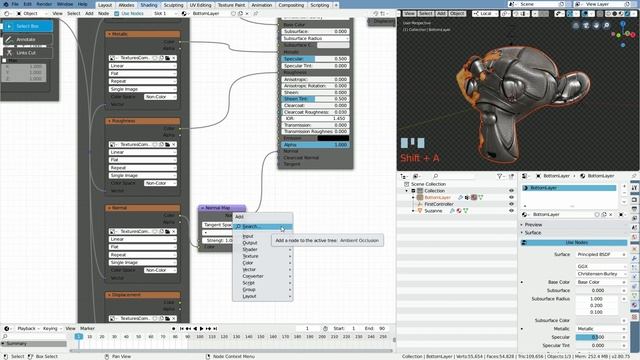Open the Output properties tab icon

[634, 209]
